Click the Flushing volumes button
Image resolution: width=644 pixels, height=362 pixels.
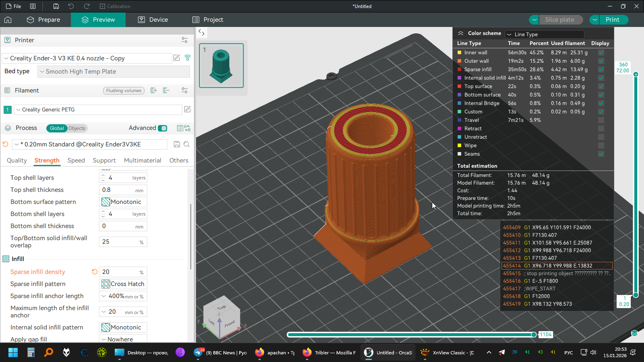[124, 90]
